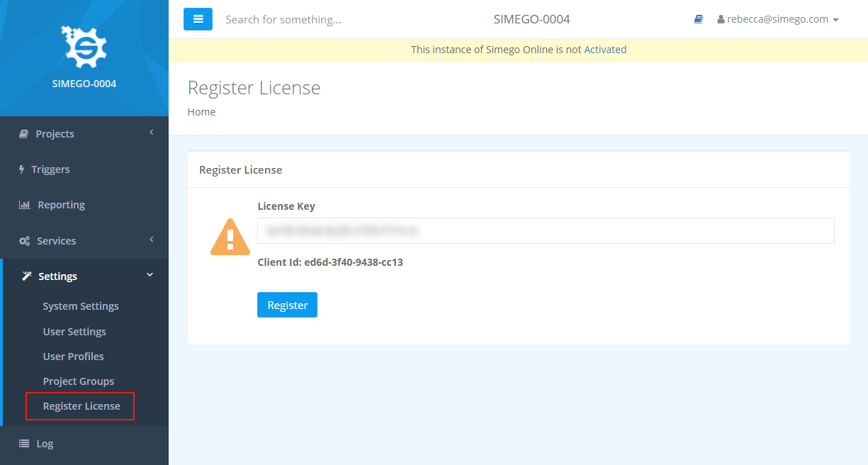868x465 pixels.
Task: Click the orange warning triangle icon
Action: coord(230,237)
